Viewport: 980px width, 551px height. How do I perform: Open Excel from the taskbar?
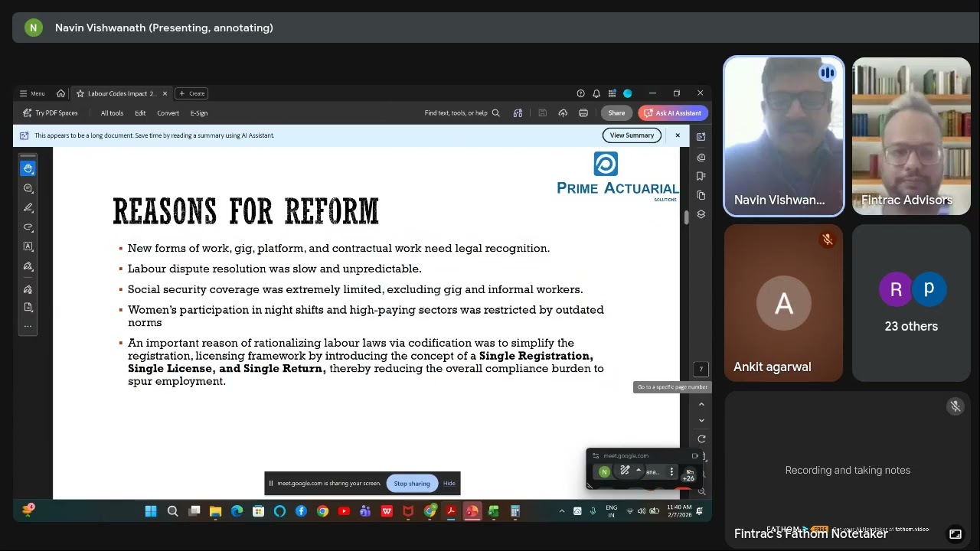[x=494, y=511]
